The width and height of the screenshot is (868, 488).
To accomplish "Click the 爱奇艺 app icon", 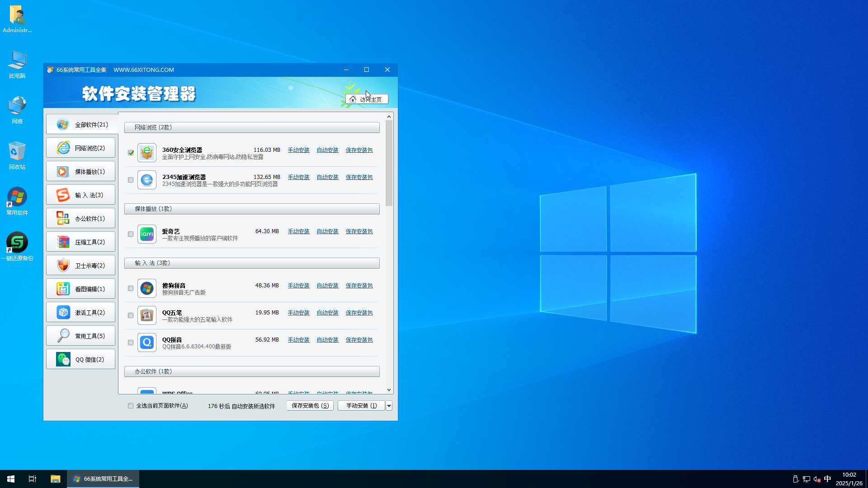I will [x=147, y=234].
